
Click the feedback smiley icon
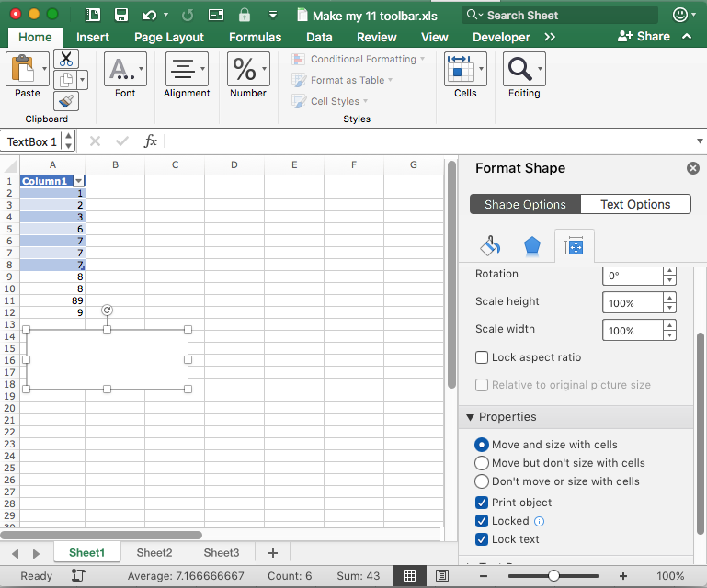click(x=680, y=15)
